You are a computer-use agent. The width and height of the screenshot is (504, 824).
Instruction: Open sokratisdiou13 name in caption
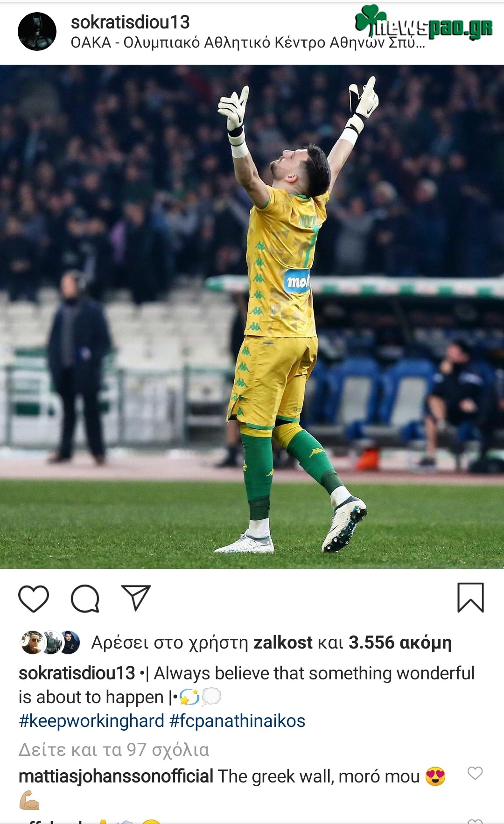point(77,673)
